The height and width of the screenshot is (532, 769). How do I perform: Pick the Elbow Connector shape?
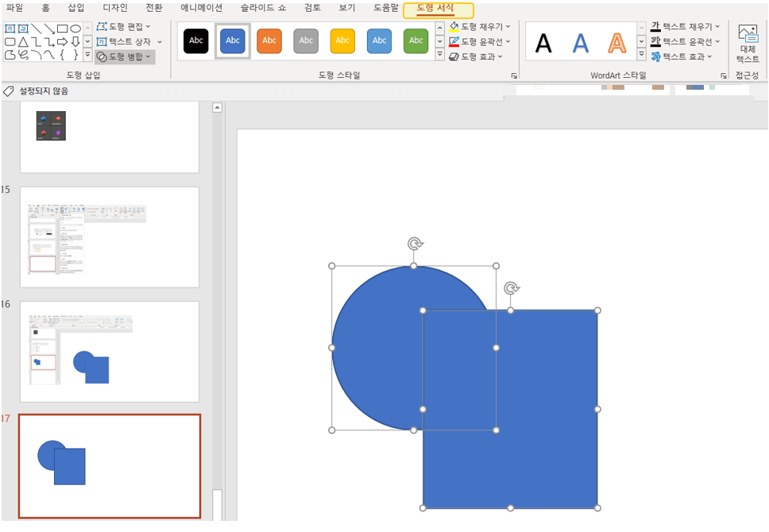click(x=37, y=41)
